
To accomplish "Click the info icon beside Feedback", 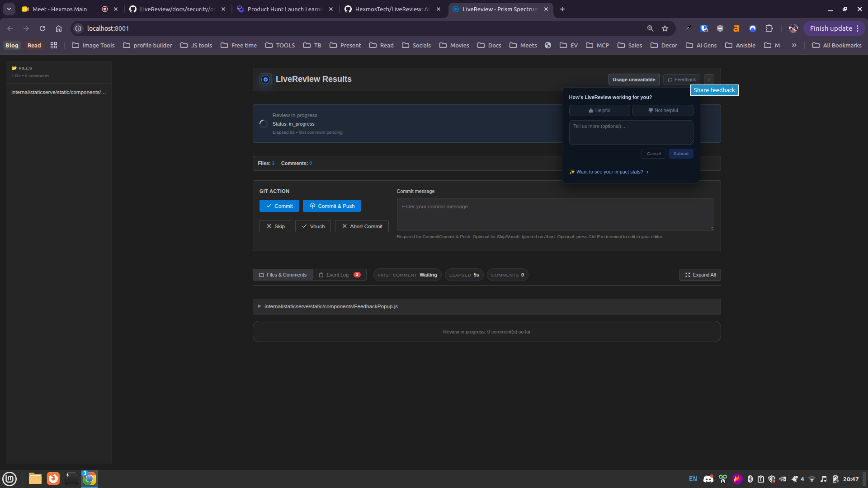I will (x=709, y=80).
